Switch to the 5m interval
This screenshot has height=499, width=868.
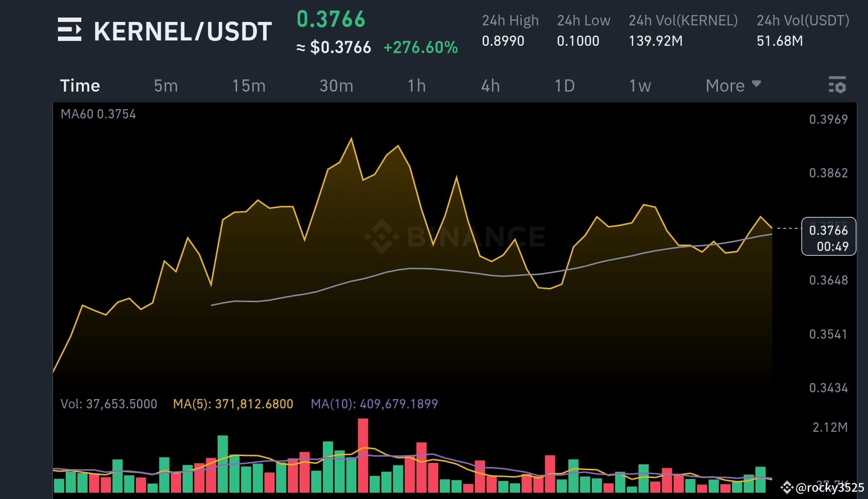click(165, 85)
